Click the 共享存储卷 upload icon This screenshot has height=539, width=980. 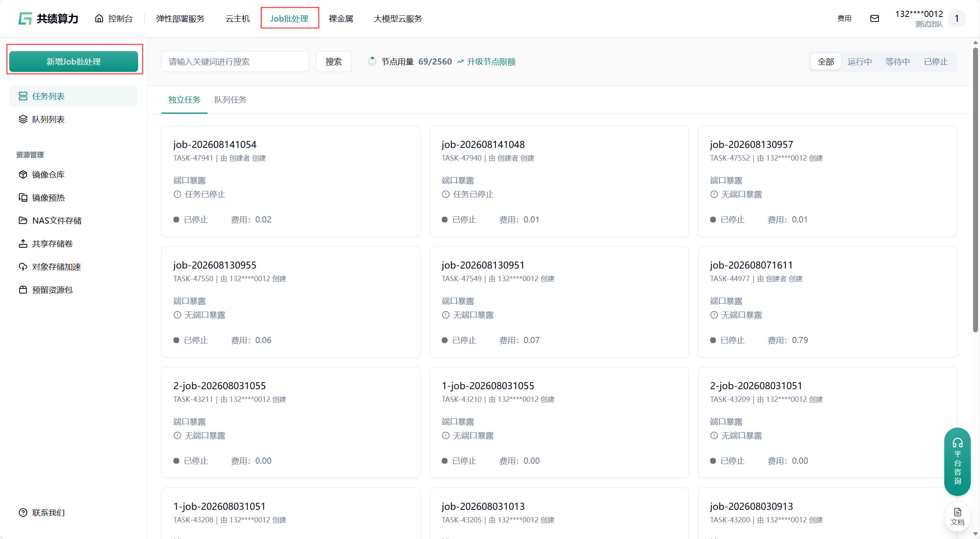click(23, 244)
